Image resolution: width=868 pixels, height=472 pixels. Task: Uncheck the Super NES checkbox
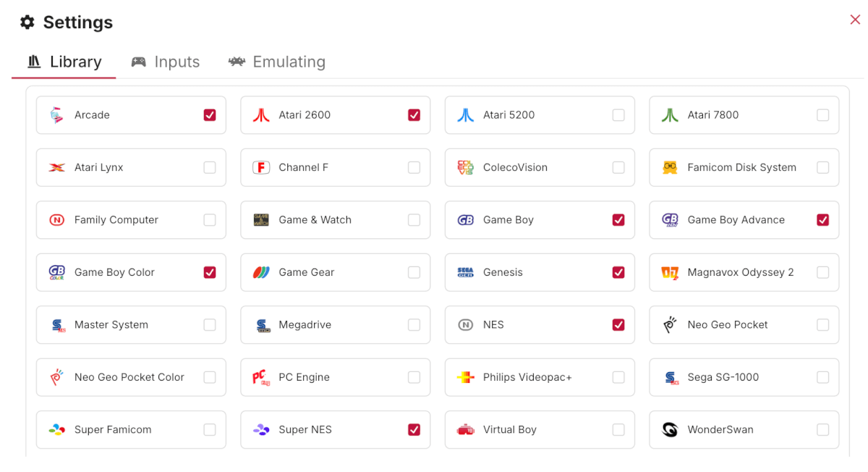414,429
